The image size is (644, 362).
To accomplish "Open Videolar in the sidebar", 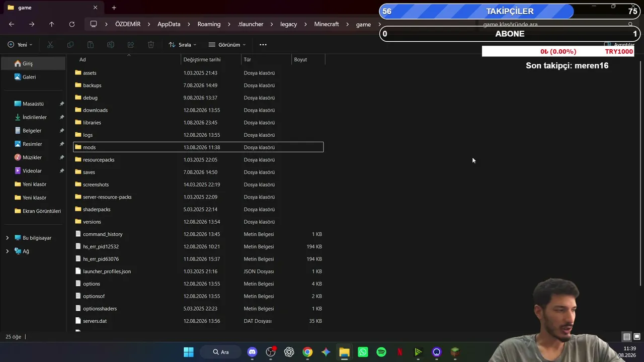I will (x=33, y=171).
